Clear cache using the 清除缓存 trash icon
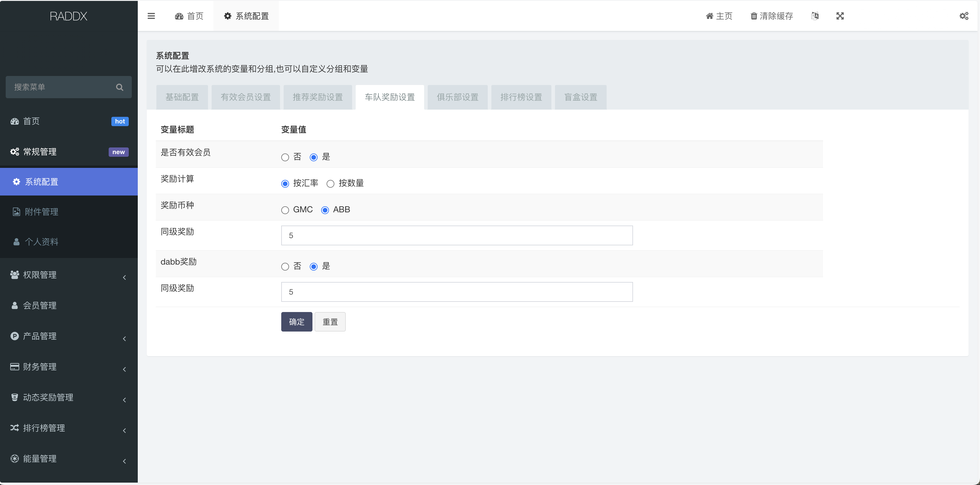 pos(771,16)
